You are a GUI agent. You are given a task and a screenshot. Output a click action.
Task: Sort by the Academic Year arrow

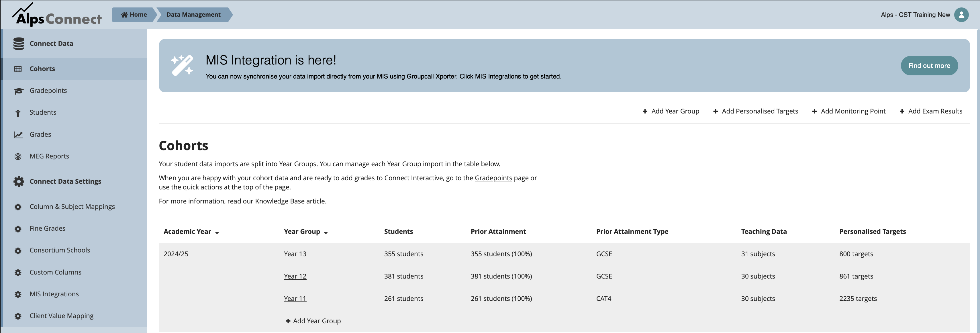pos(217,232)
